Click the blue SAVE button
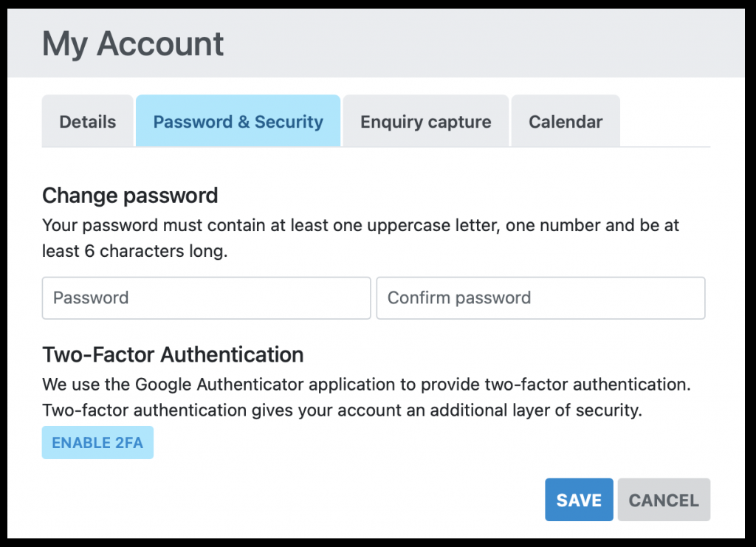 point(579,500)
